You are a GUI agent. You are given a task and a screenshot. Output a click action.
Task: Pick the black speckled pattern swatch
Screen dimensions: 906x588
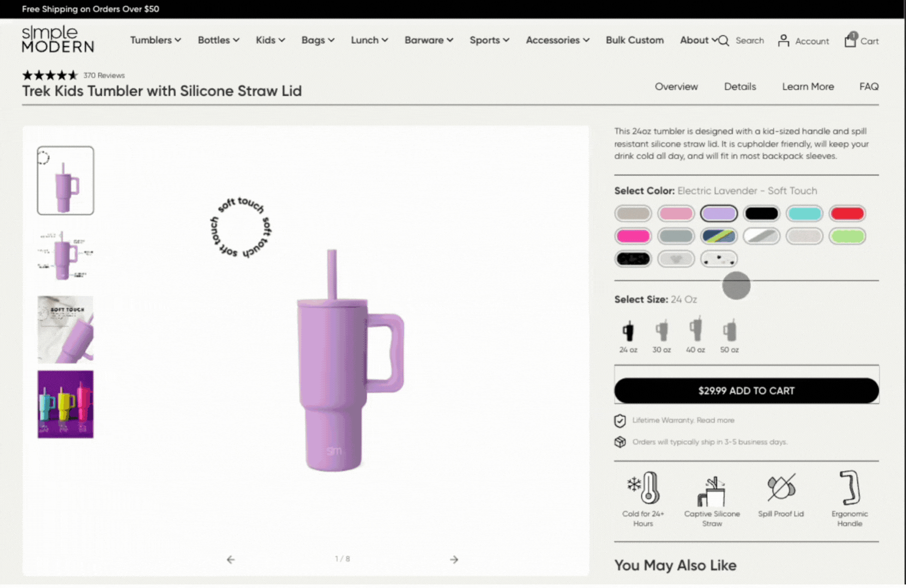(633, 259)
